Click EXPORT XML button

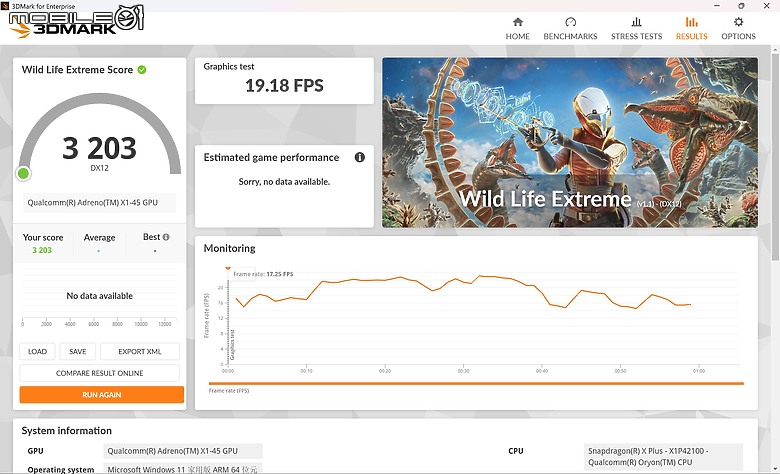140,351
